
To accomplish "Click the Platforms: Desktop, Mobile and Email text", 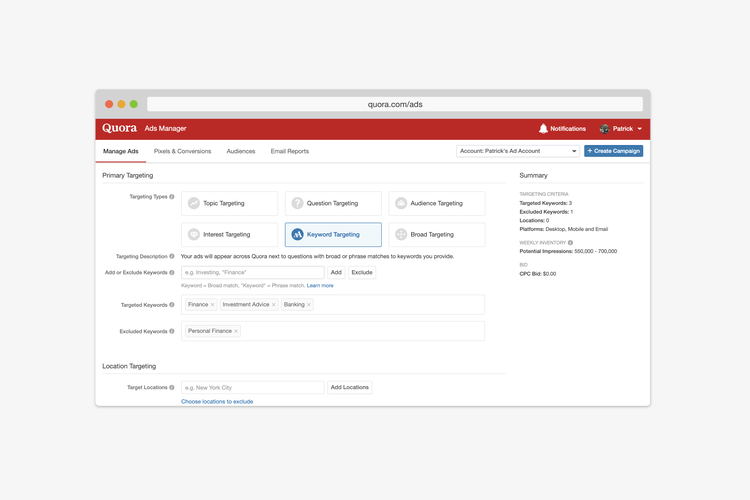I will (x=563, y=229).
